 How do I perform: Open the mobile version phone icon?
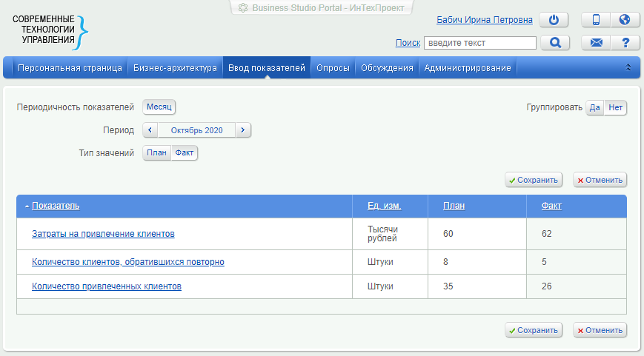596,20
